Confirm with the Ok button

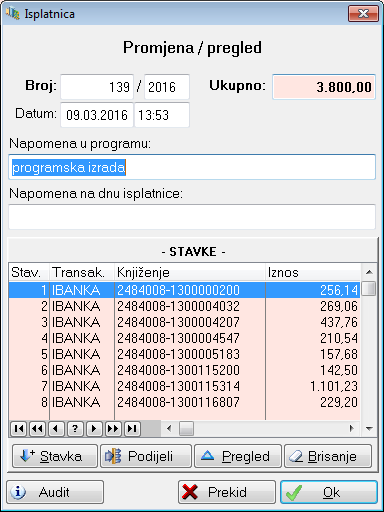pyautogui.click(x=329, y=492)
